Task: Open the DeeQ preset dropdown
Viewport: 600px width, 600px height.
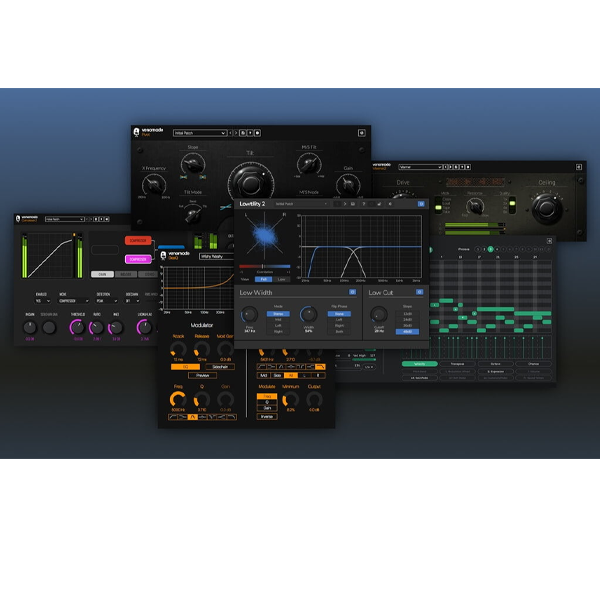Action: coord(217,256)
